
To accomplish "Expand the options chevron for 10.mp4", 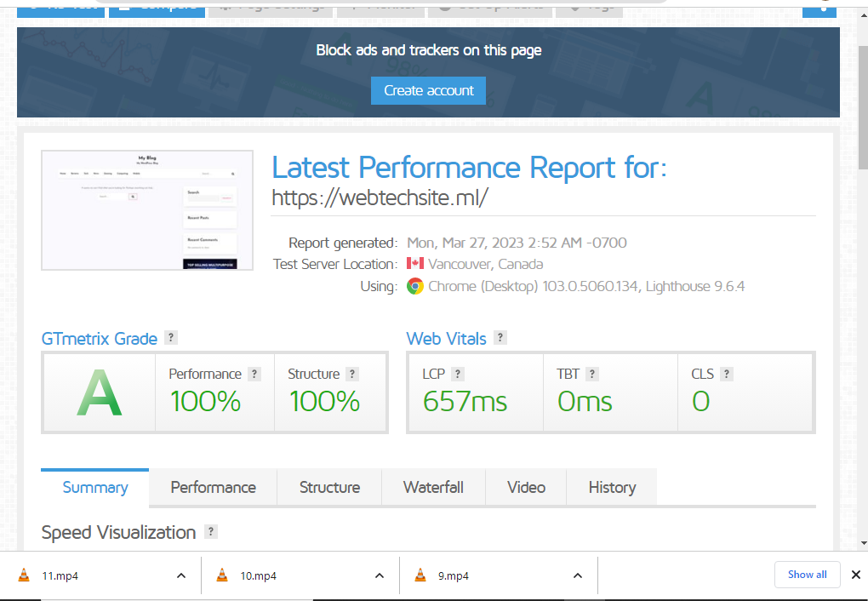I will tap(380, 575).
